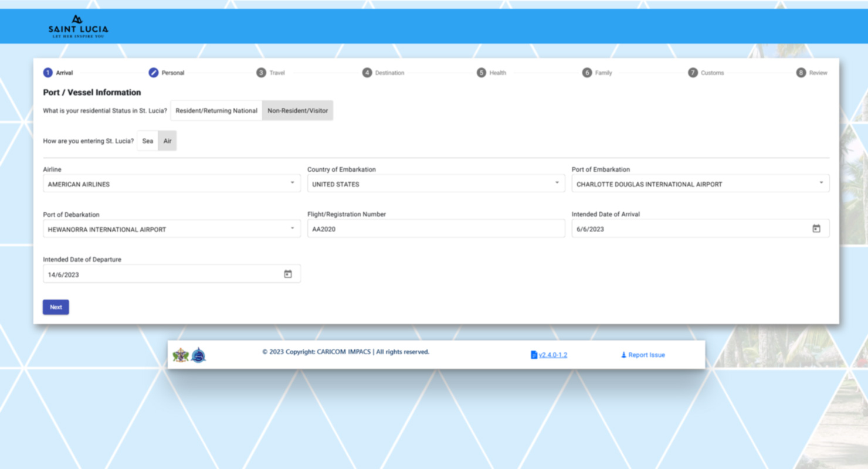Select Resident/Returning National status
Screen dimensions: 868x469
[216, 111]
